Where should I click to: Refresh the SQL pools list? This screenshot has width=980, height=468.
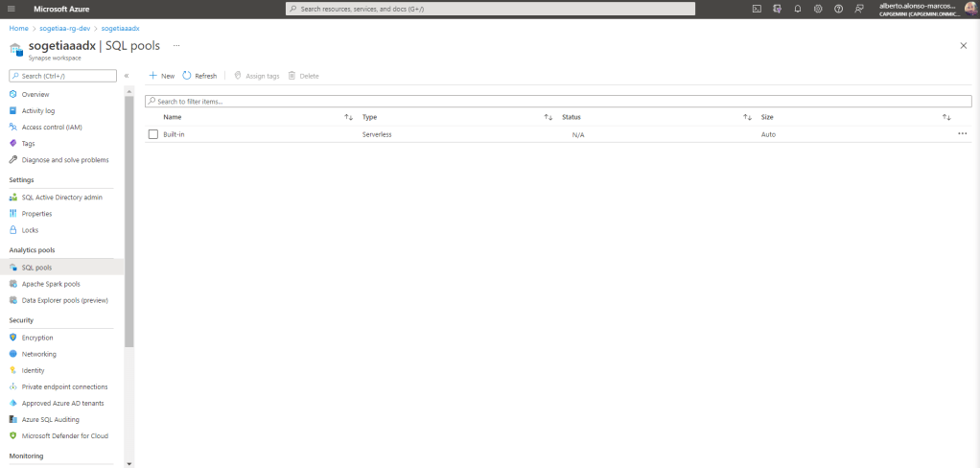point(199,76)
